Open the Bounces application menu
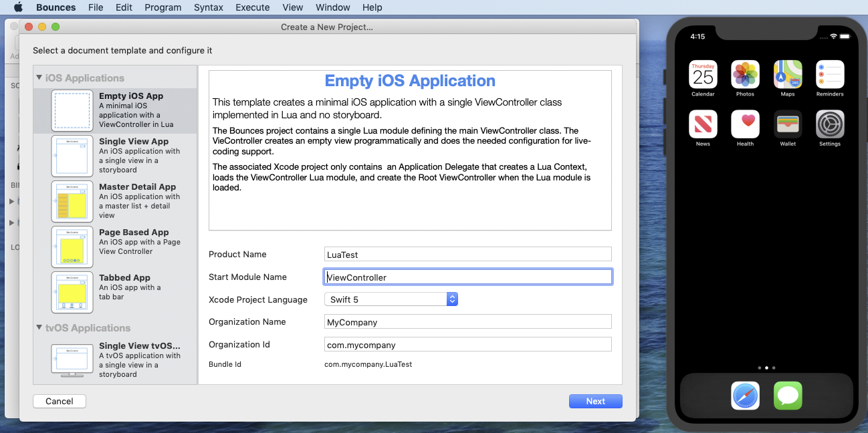Viewport: 868px width, 433px height. (56, 7)
